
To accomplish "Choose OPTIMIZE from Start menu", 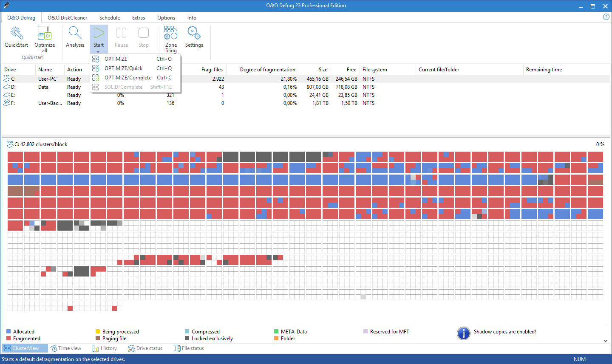I will tap(136, 59).
